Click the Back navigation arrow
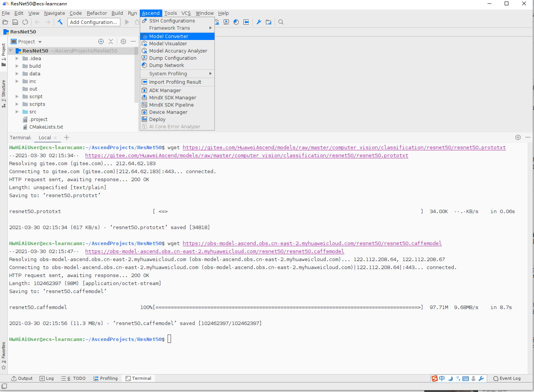This screenshot has height=392, width=534. click(37, 22)
